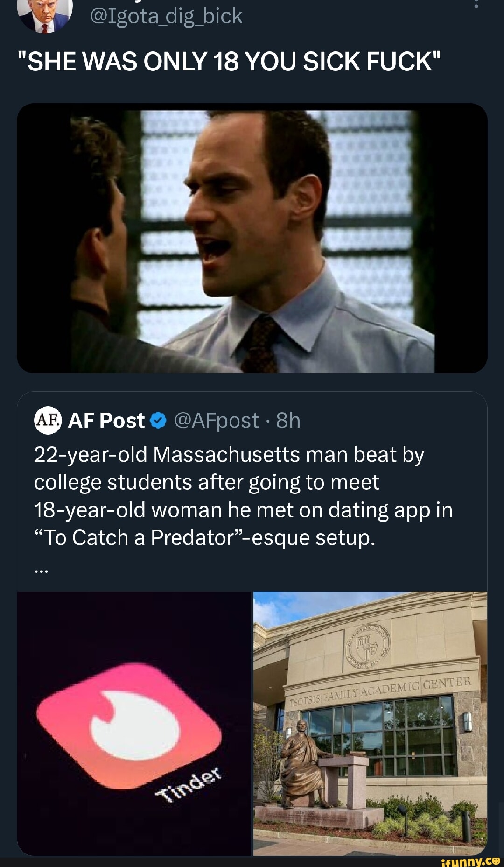This screenshot has height=867, width=504.
Task: Tap the AF Post circular logo avatar
Action: coord(48,420)
